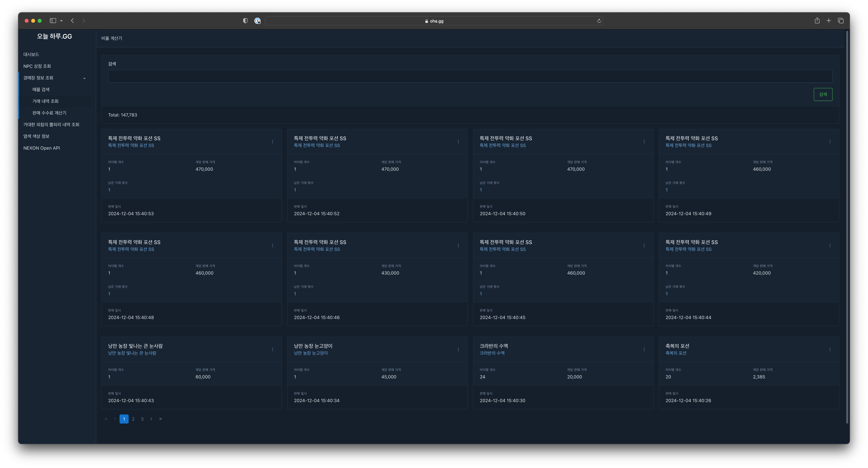
Task: Click 낭만 농장 빛나는 큰 눈사람 blue link
Action: click(x=132, y=353)
